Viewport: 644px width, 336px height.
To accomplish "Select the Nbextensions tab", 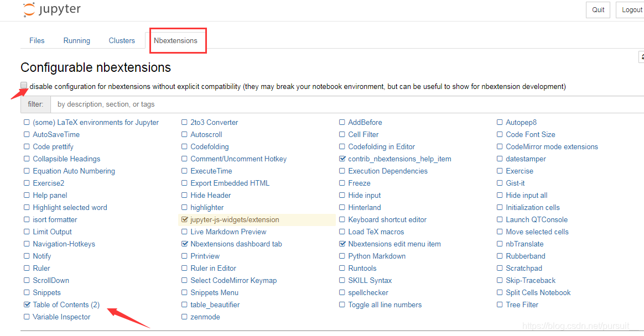I will 175,40.
